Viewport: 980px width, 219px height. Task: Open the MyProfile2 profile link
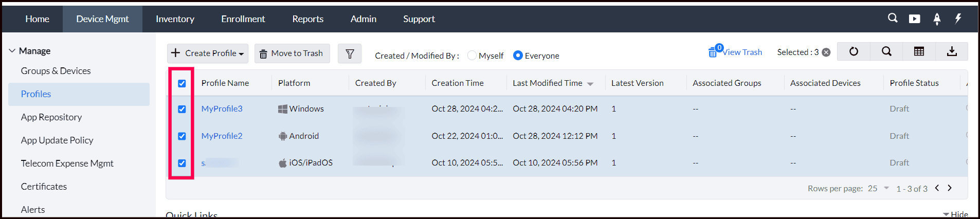point(222,136)
